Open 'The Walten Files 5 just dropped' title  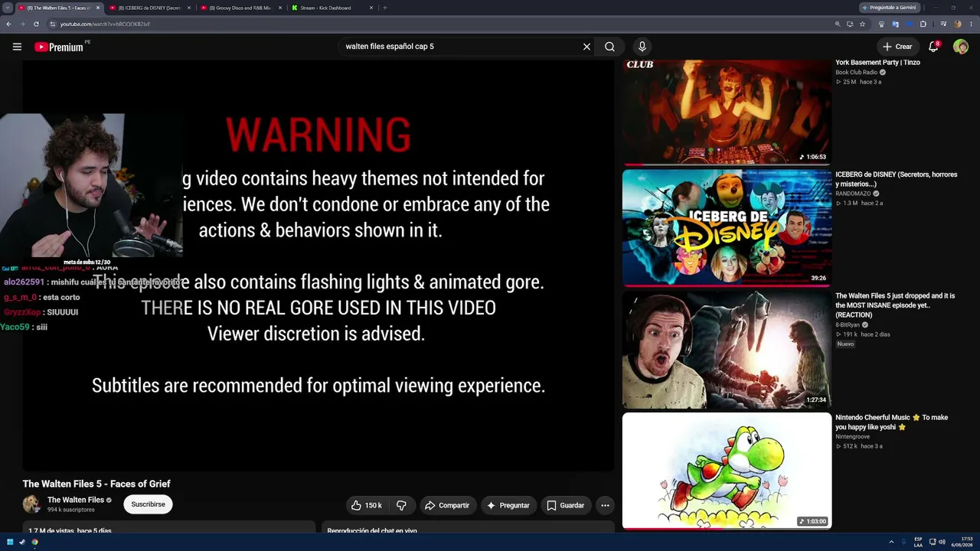point(897,305)
